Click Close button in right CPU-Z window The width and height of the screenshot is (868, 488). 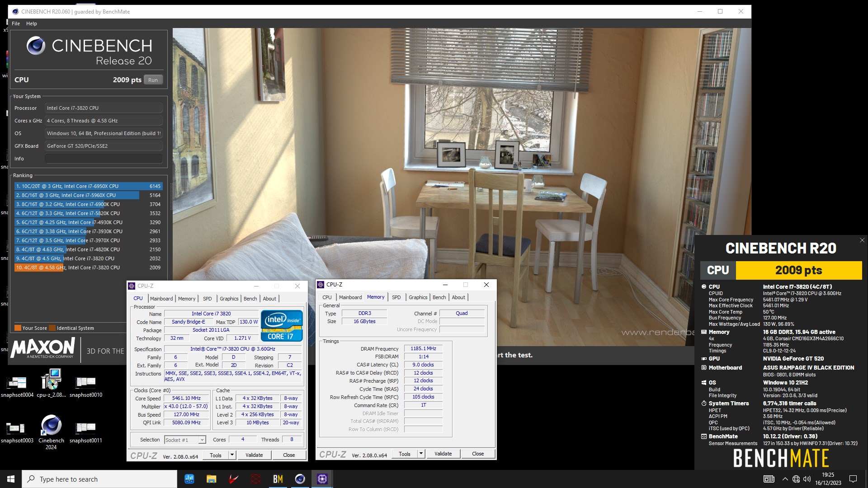click(x=478, y=454)
